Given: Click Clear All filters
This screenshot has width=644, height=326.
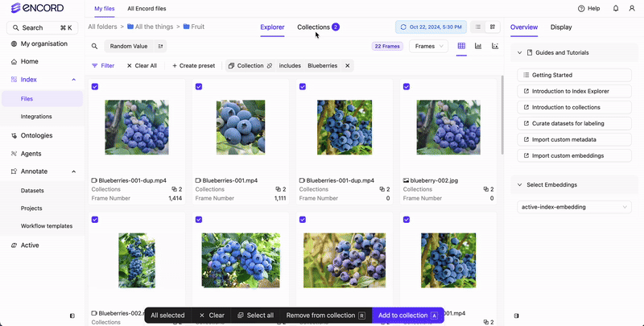Looking at the screenshot, I should pyautogui.click(x=142, y=66).
